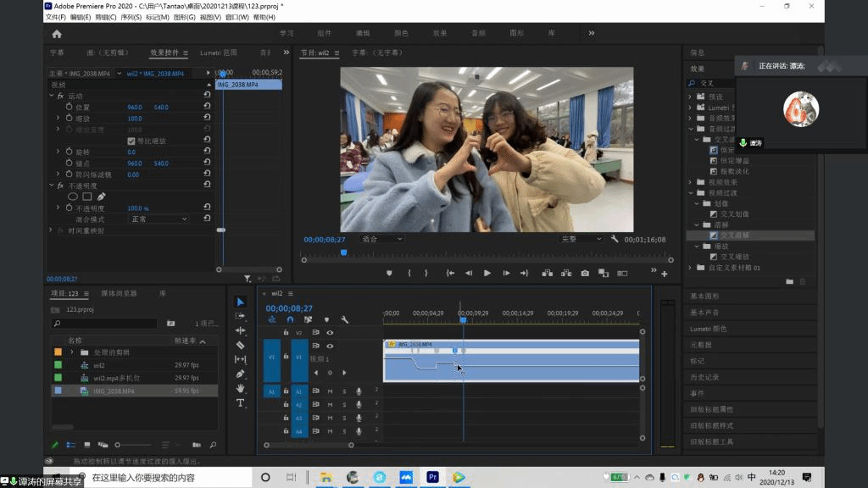Select the Razor tool in the tools panel

pos(241,345)
